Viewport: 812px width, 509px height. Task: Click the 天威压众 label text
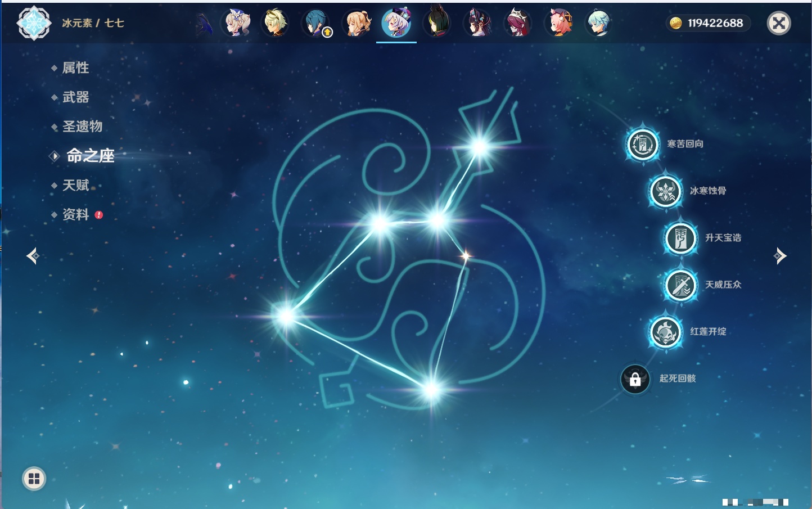click(x=723, y=285)
